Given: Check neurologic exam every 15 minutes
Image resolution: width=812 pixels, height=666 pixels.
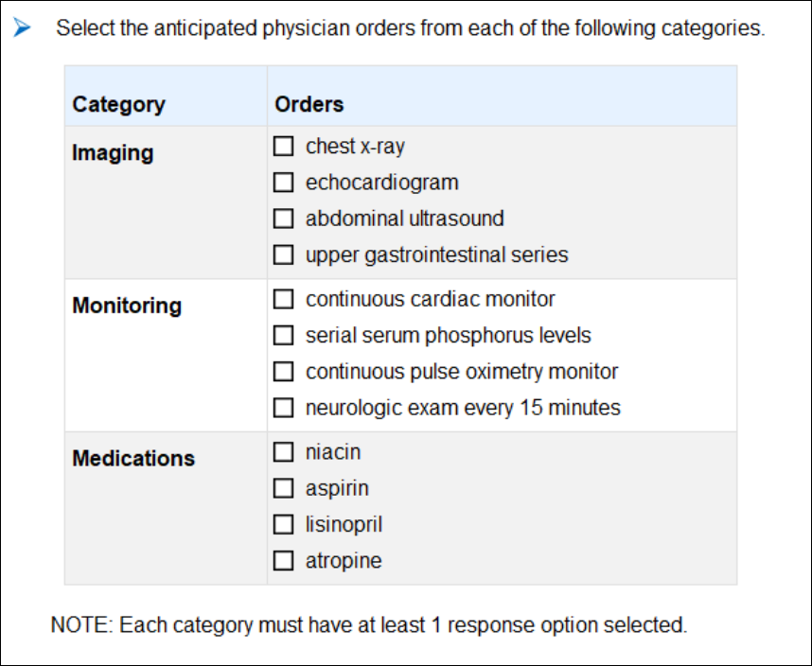Looking at the screenshot, I should pos(283,408).
